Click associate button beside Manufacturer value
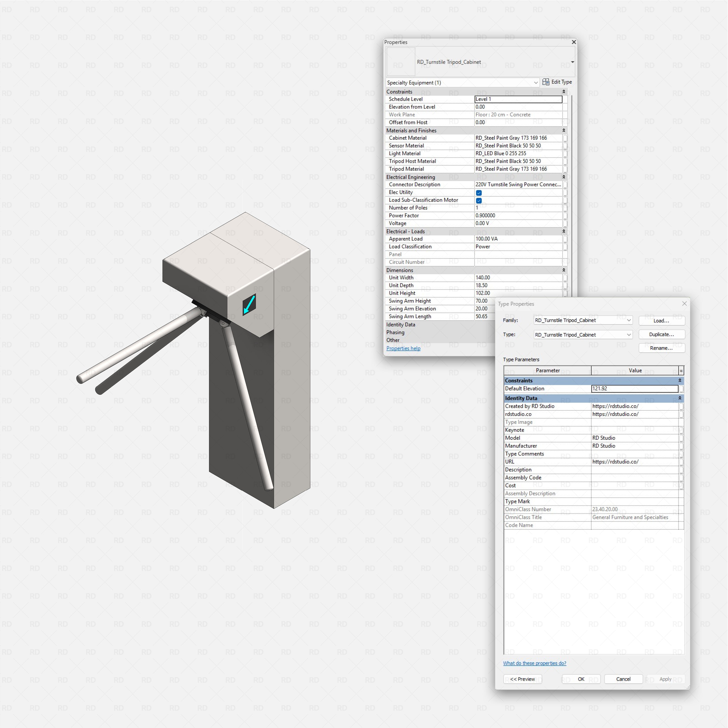Viewport: 728px width, 728px height. click(681, 446)
